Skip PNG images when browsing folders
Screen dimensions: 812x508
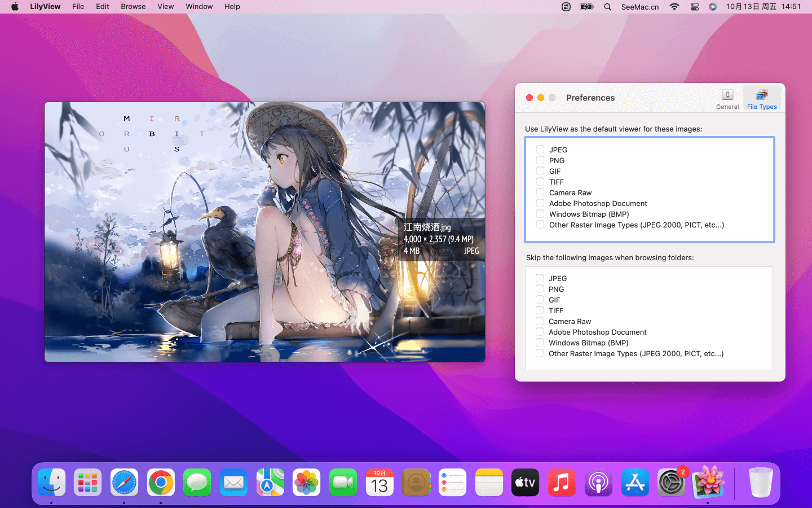click(540, 289)
